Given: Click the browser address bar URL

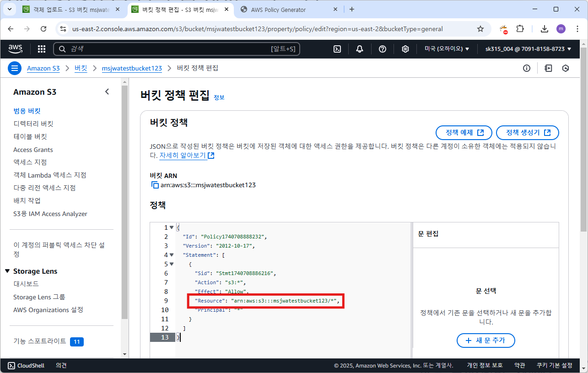Looking at the screenshot, I should 258,29.
